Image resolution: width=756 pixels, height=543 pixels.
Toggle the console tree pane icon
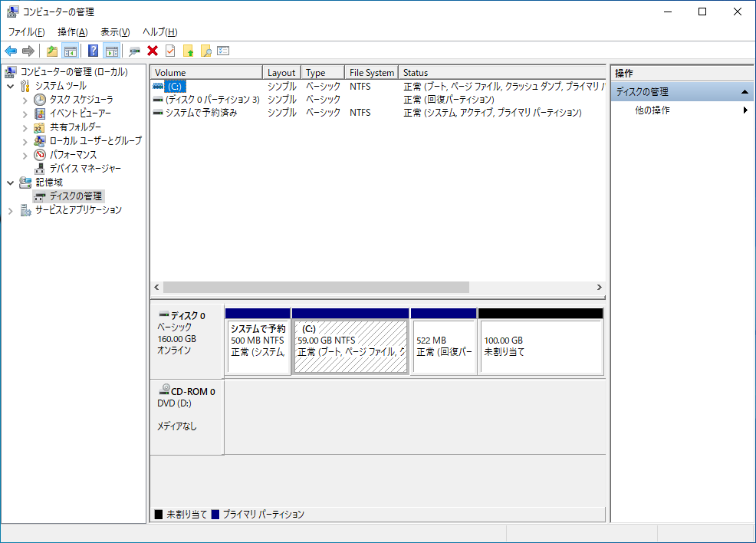(71, 51)
